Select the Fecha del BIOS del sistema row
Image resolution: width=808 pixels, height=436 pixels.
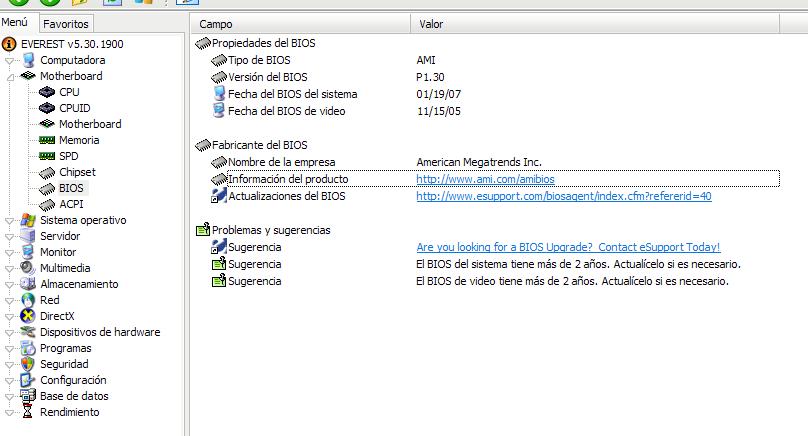pos(292,94)
